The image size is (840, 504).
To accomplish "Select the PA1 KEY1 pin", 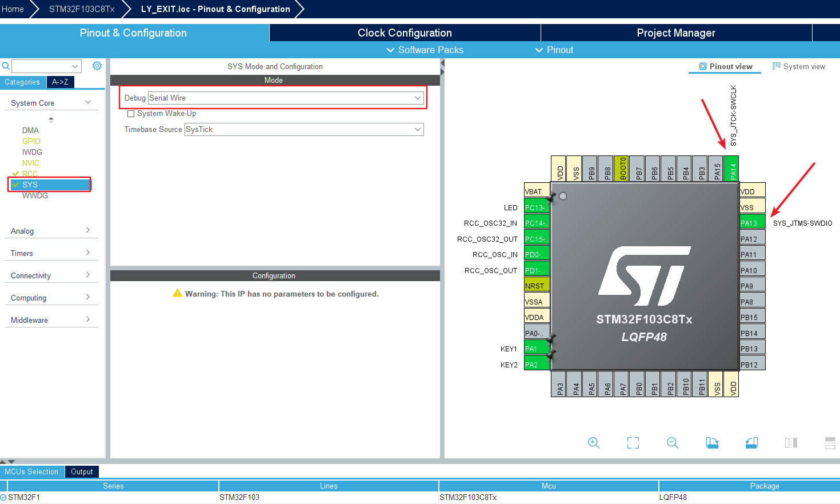I will (x=537, y=349).
